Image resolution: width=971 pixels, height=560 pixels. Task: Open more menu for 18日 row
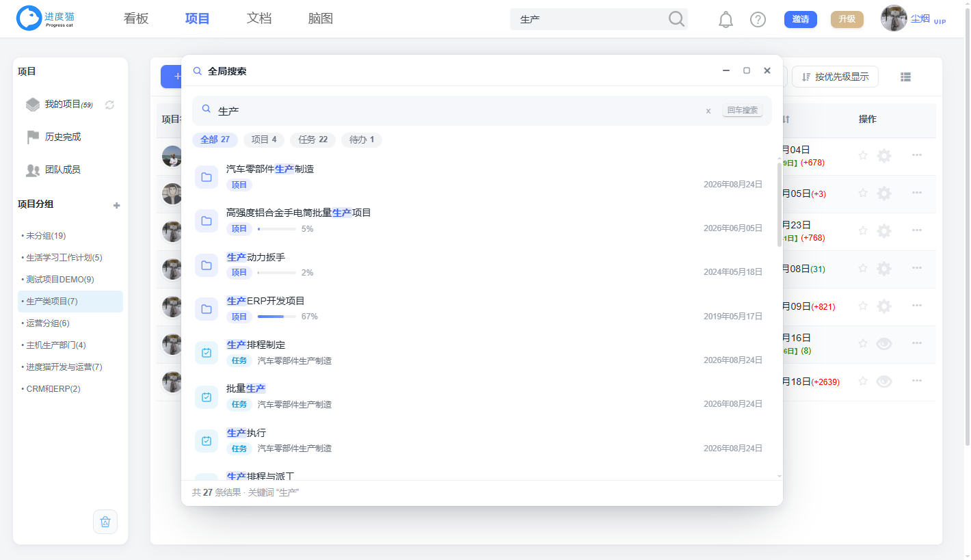pyautogui.click(x=917, y=381)
